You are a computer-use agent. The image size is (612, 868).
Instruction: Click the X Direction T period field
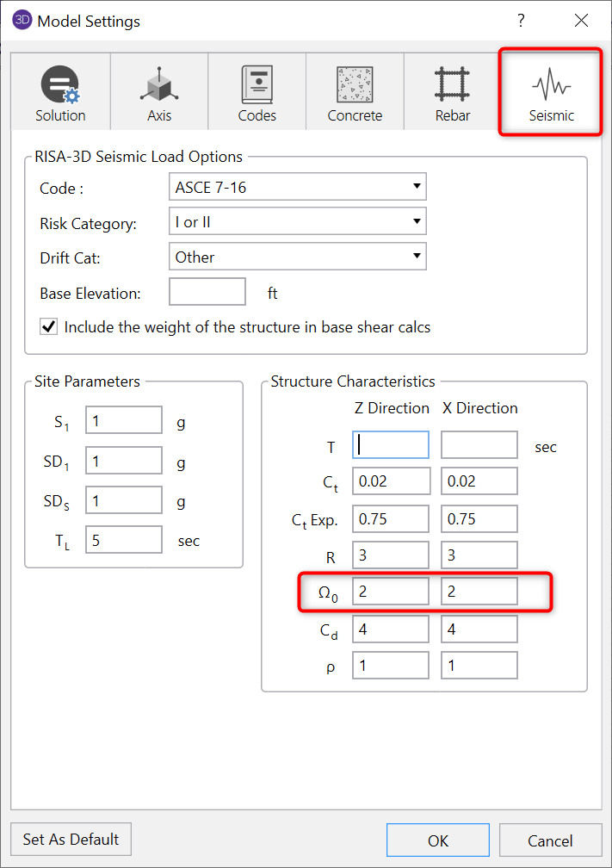479,445
